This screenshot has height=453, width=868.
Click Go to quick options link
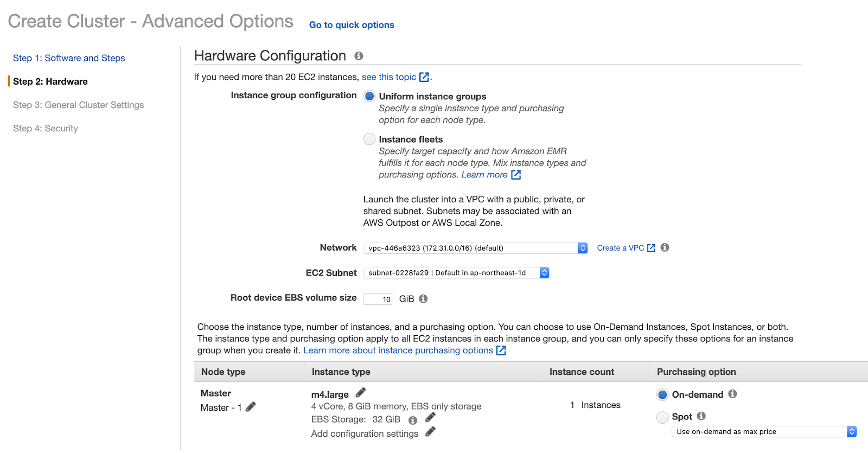coord(352,25)
